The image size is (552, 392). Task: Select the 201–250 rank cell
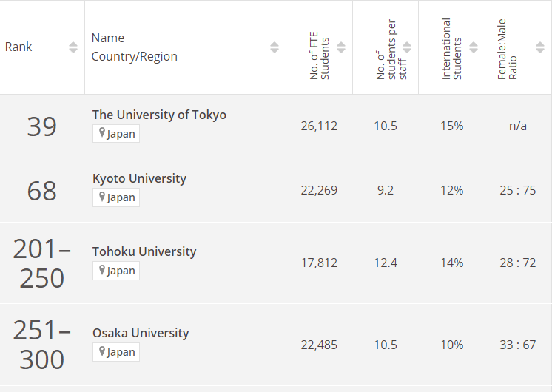point(41,263)
